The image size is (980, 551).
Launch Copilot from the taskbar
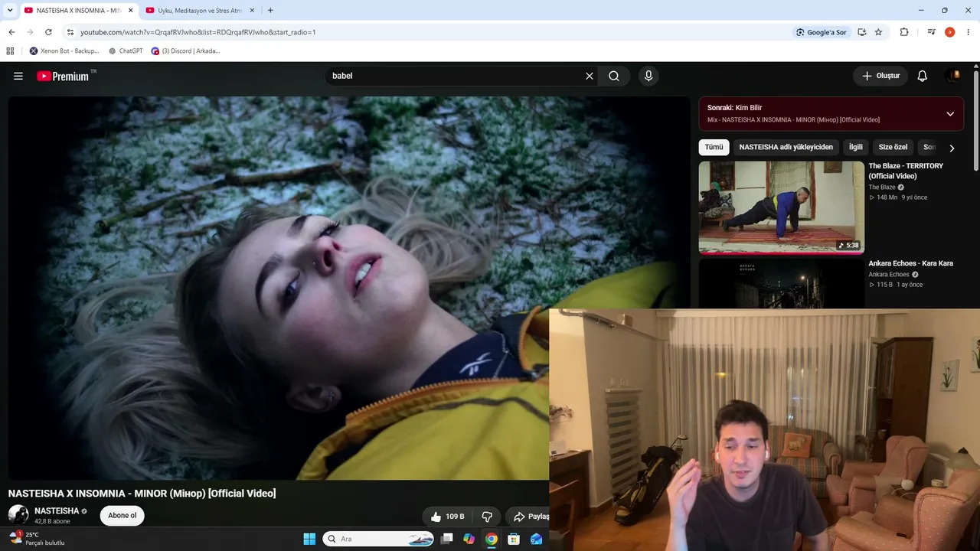469,539
